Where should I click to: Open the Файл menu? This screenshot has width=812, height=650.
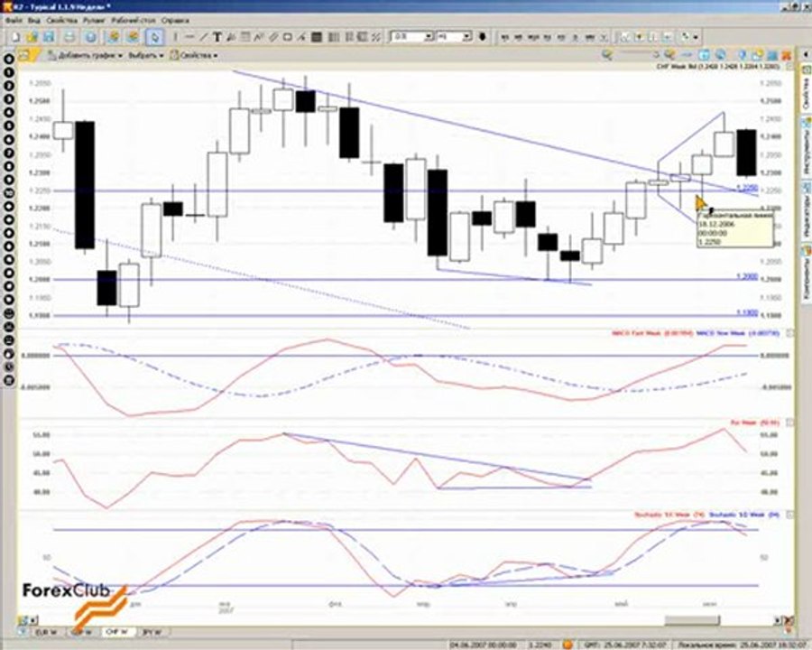point(14,21)
